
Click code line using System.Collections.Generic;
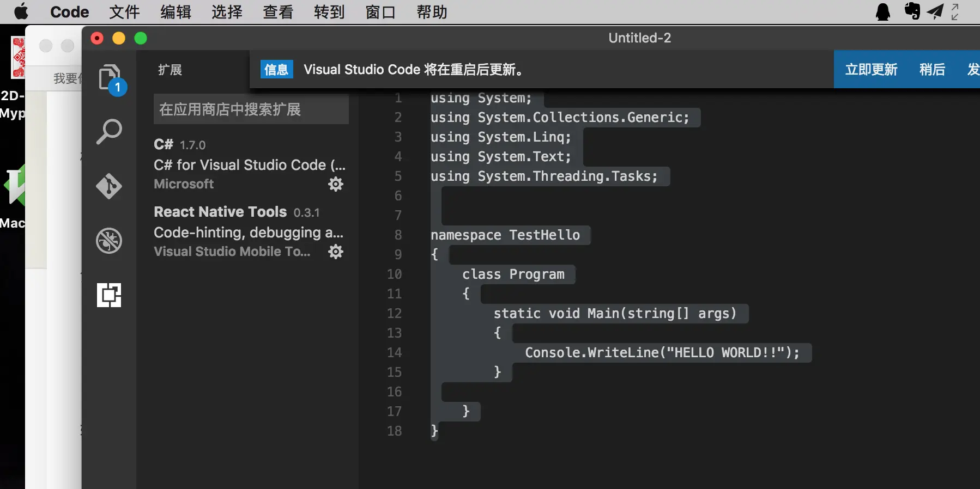click(x=560, y=118)
